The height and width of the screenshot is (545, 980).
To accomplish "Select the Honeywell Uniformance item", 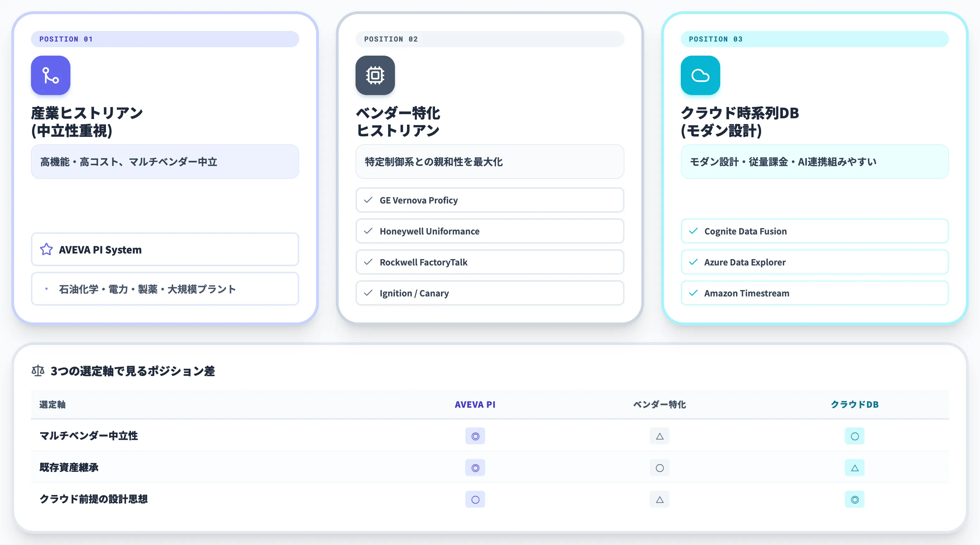I will click(490, 231).
